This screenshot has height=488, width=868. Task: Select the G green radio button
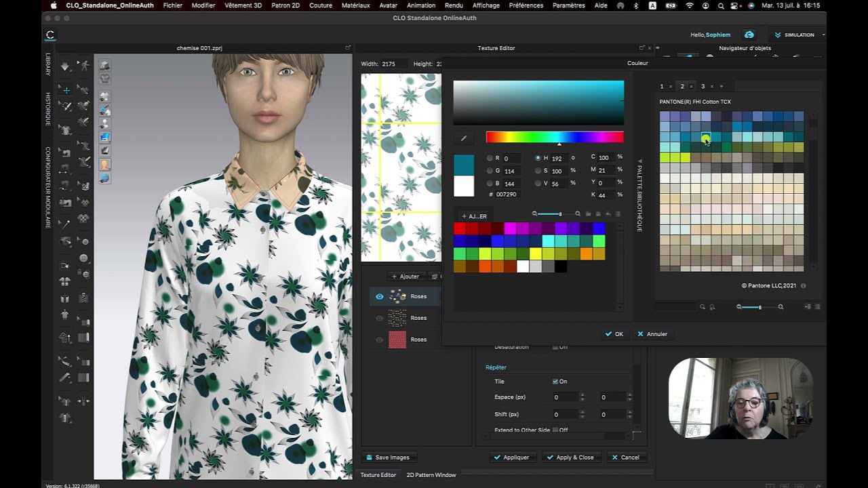tap(490, 171)
